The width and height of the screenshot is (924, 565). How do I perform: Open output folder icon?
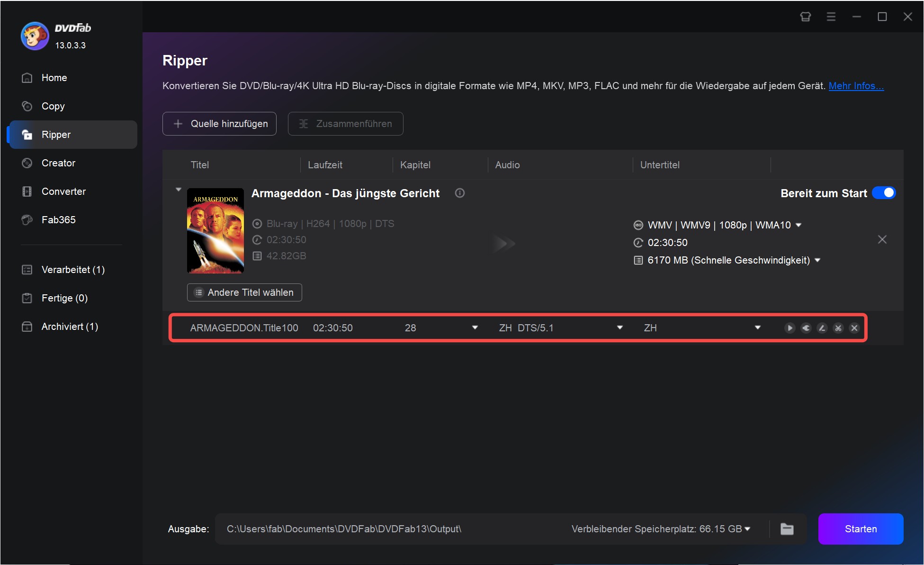pyautogui.click(x=787, y=529)
